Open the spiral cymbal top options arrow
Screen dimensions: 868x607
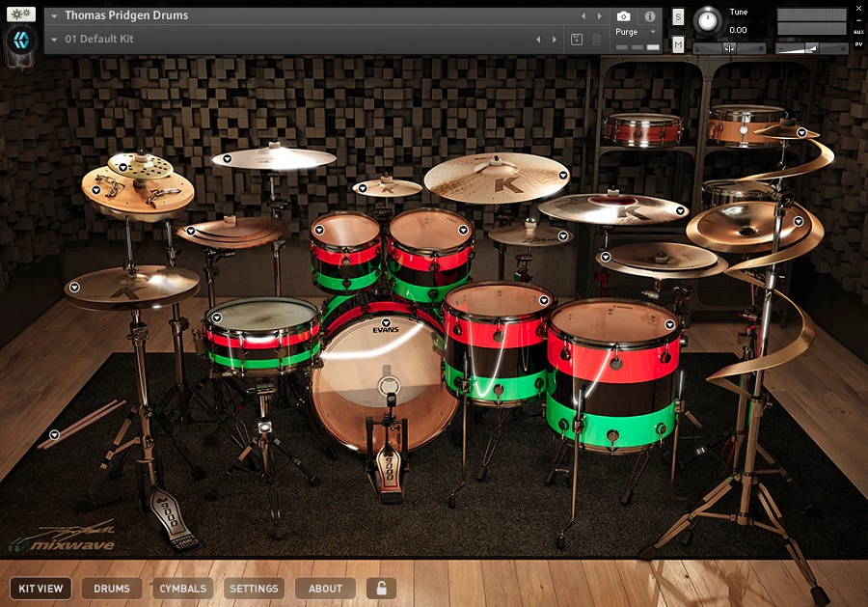[801, 132]
